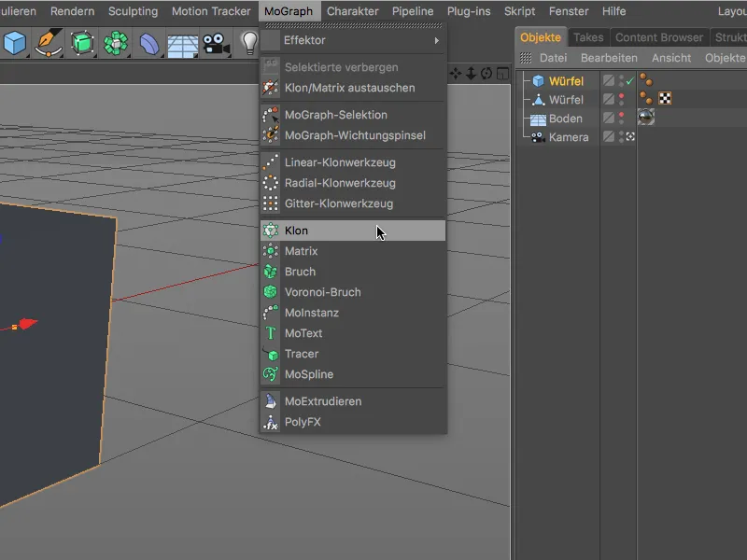The height and width of the screenshot is (560, 747).
Task: Click viewport rotate navigation icon
Action: 486,74
